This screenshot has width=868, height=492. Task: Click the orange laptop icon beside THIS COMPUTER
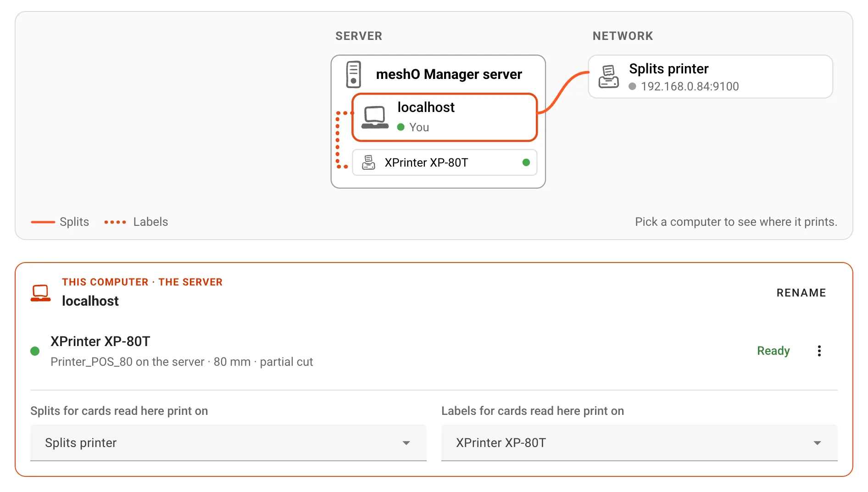click(x=41, y=293)
